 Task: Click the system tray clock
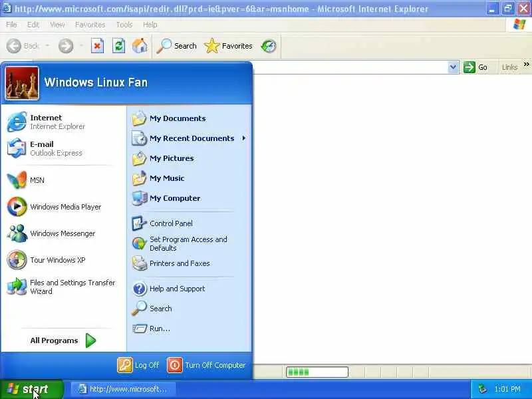click(507, 389)
